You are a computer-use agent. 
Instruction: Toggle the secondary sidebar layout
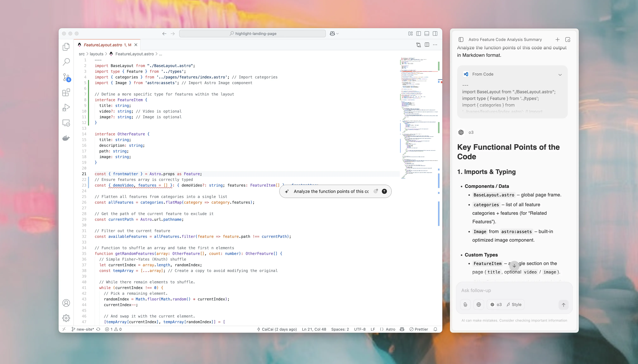(x=435, y=33)
